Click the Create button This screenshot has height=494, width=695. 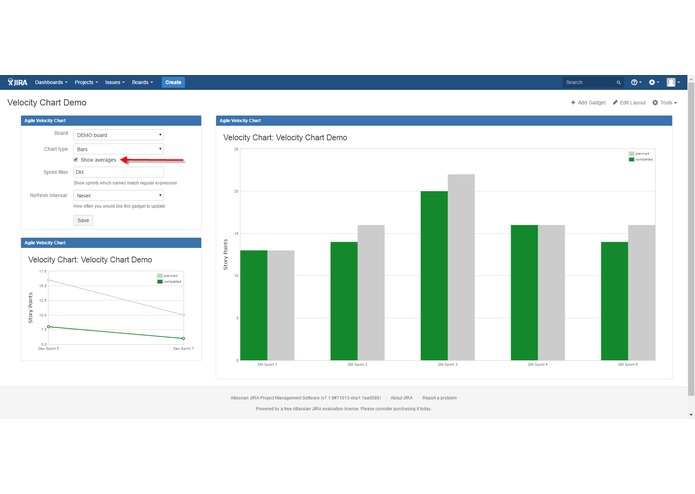[x=173, y=82]
